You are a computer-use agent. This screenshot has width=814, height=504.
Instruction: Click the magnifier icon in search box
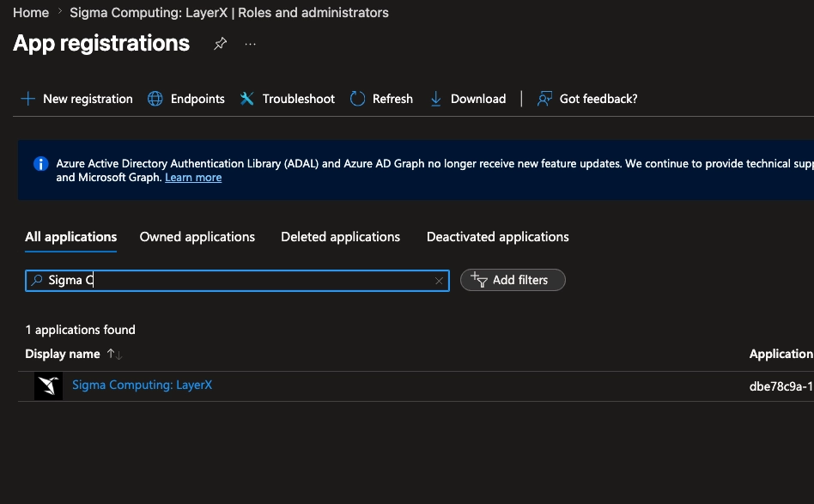tap(36, 280)
